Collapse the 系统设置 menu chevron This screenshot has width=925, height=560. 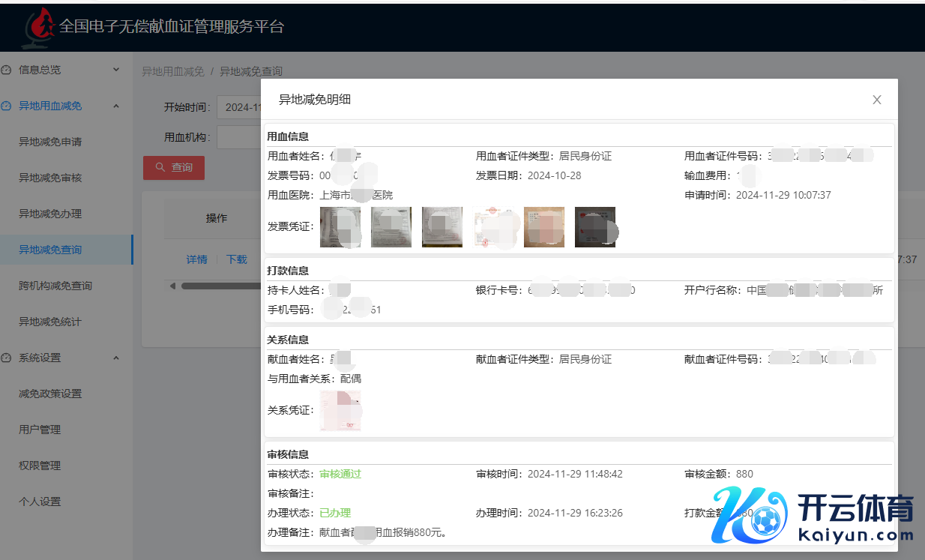pos(116,358)
